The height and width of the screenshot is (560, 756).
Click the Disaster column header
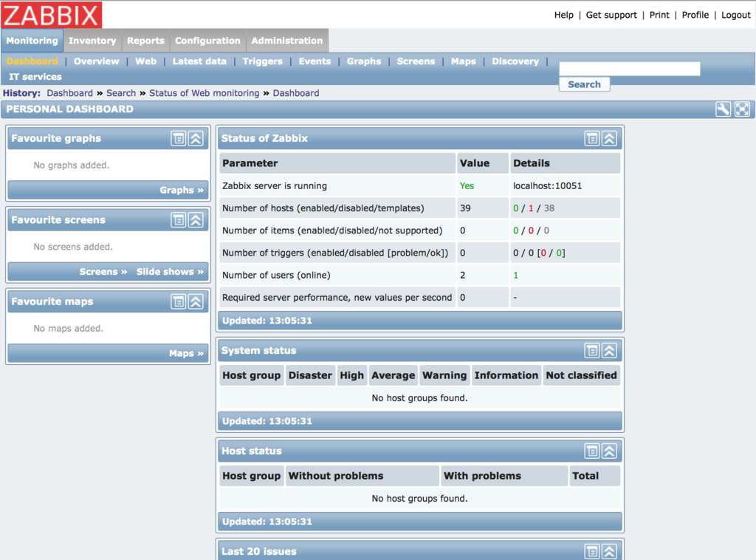310,375
